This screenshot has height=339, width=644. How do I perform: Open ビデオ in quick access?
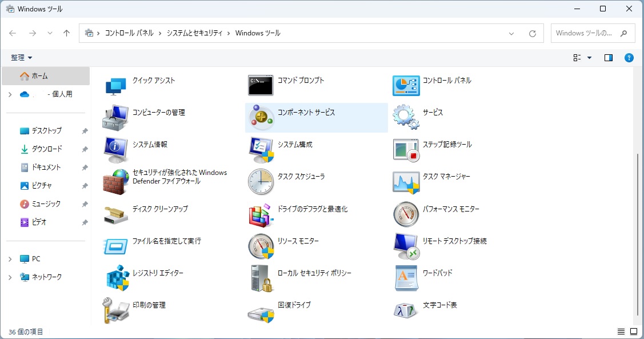click(33, 222)
